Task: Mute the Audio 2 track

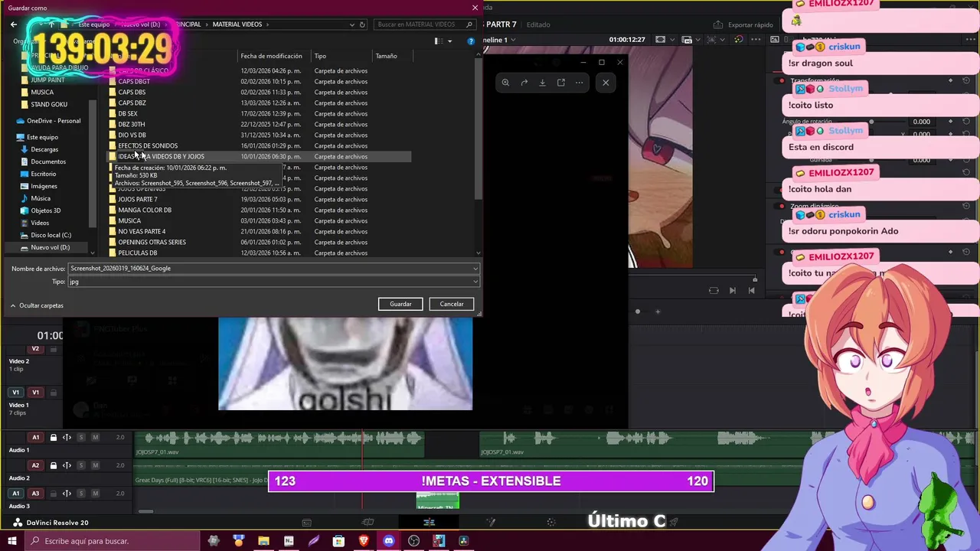Action: (x=95, y=465)
